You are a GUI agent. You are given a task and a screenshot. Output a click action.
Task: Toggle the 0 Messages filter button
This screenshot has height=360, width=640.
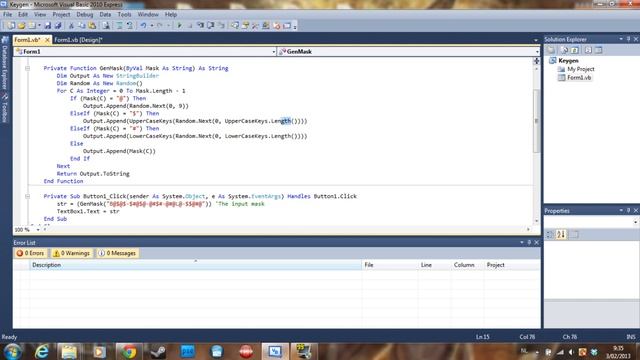click(x=117, y=253)
